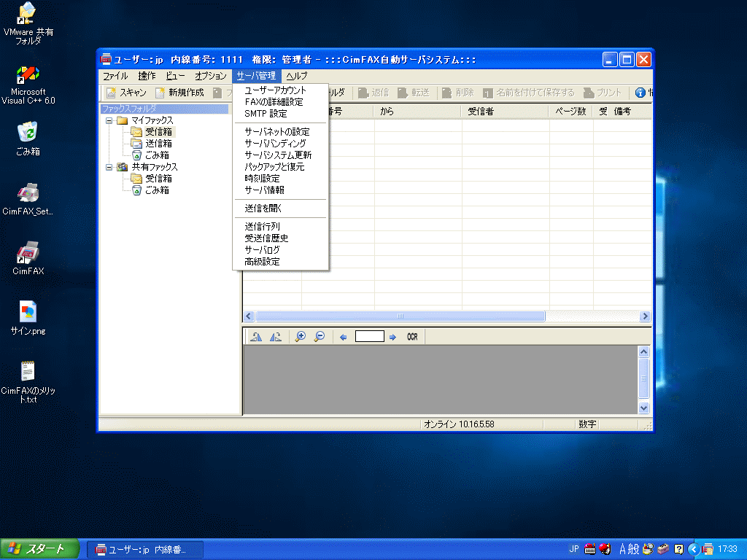
Task: Rotate fax preview left icon
Action: [256, 337]
